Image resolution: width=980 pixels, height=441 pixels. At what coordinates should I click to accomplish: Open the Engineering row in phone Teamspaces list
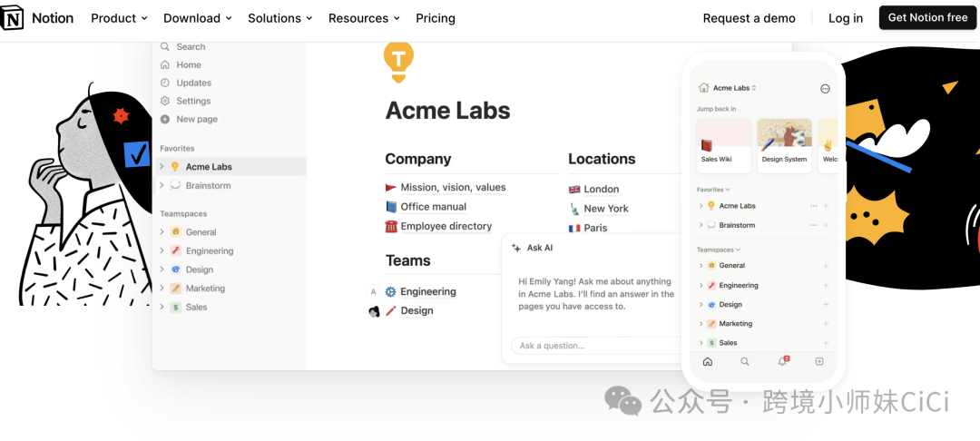click(764, 285)
